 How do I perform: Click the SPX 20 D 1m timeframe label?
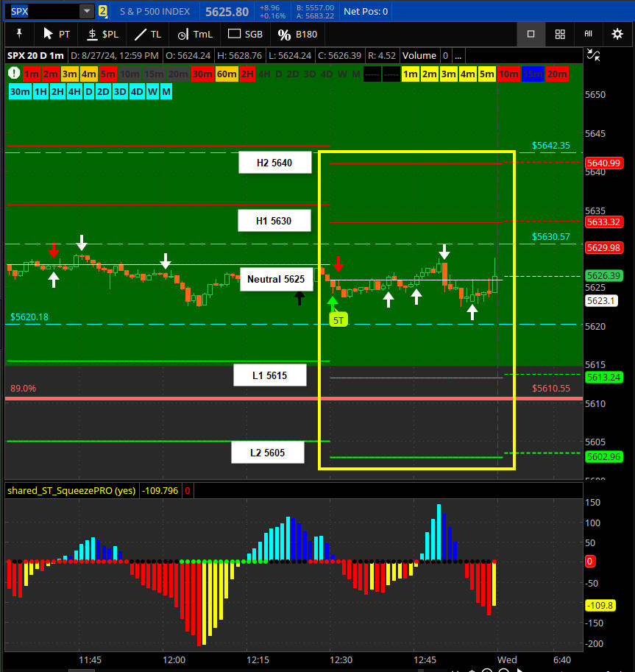click(35, 56)
